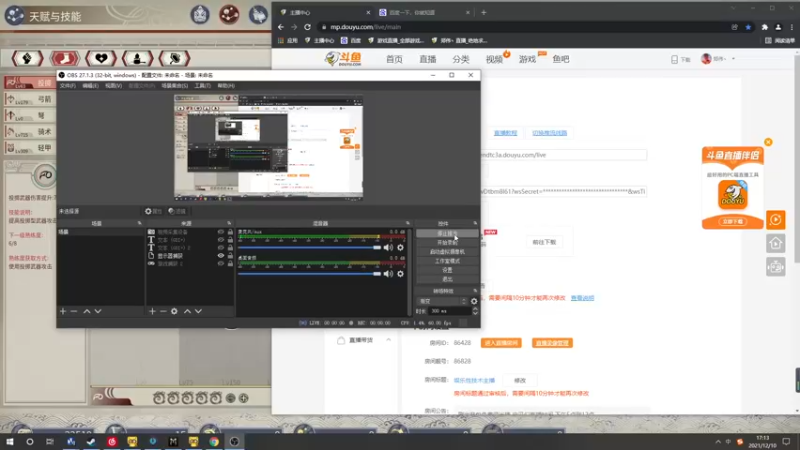
Task: Toggle lock on display capture source
Action: click(x=230, y=256)
